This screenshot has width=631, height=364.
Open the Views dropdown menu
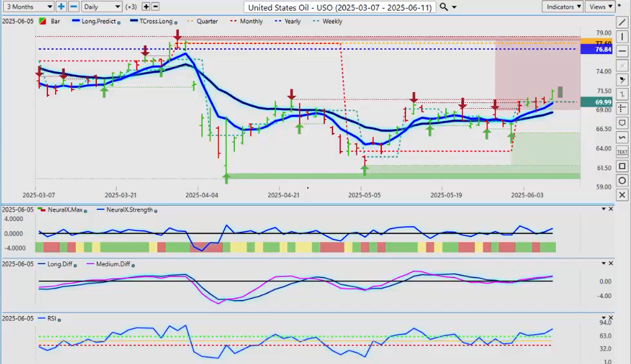(600, 6)
